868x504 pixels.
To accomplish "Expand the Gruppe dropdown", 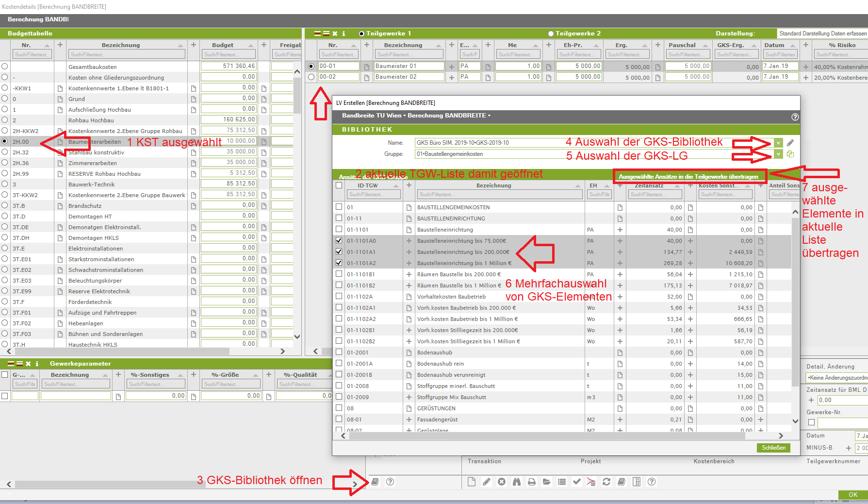I will coord(778,154).
